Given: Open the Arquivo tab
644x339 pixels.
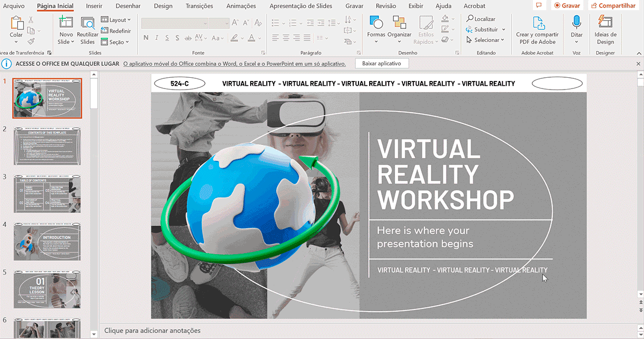Looking at the screenshot, I should tap(14, 6).
